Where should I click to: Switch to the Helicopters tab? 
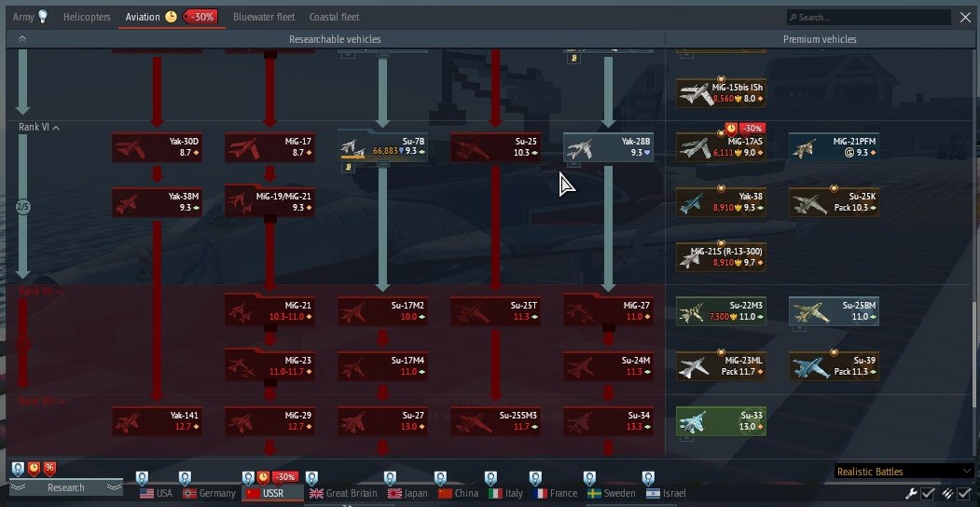pyautogui.click(x=87, y=17)
